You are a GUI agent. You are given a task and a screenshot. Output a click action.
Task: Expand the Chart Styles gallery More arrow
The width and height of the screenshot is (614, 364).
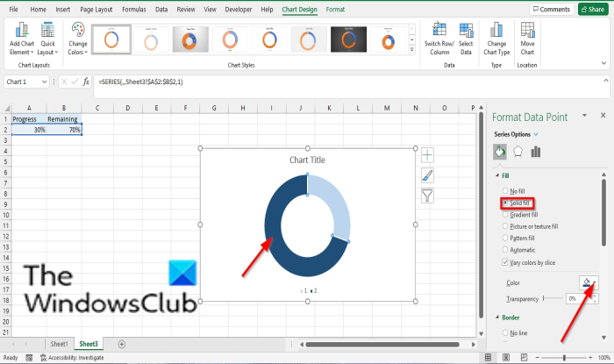pos(412,49)
